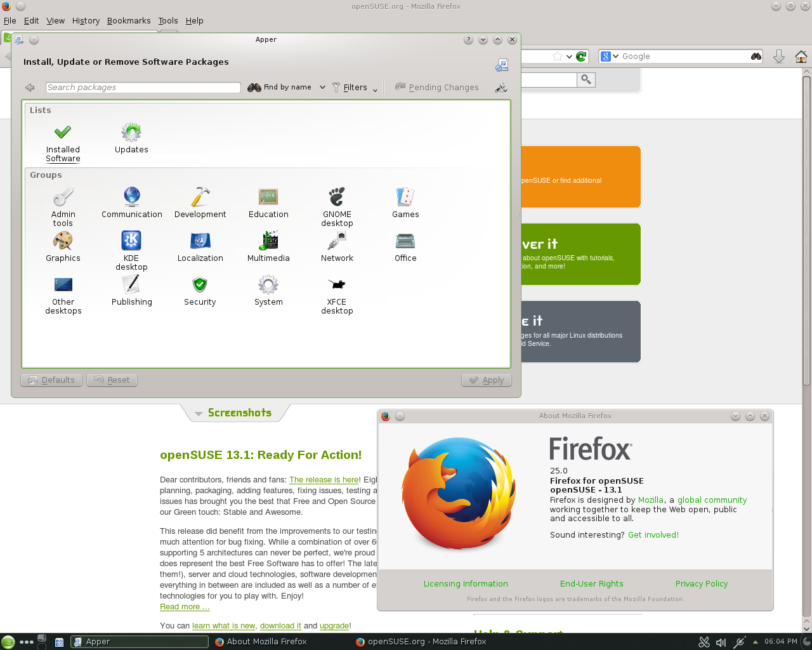The image size is (812, 650).
Task: Open the KDE desktop group
Action: [x=131, y=251]
